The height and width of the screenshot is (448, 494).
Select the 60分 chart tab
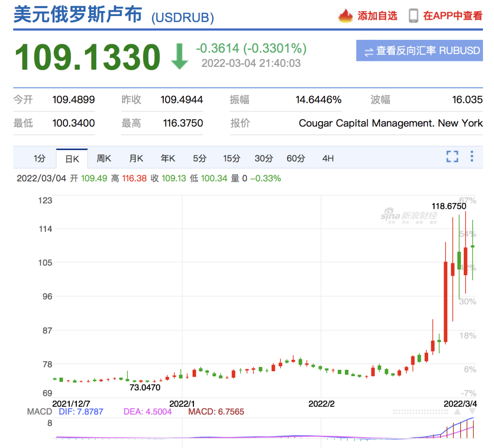point(295,158)
